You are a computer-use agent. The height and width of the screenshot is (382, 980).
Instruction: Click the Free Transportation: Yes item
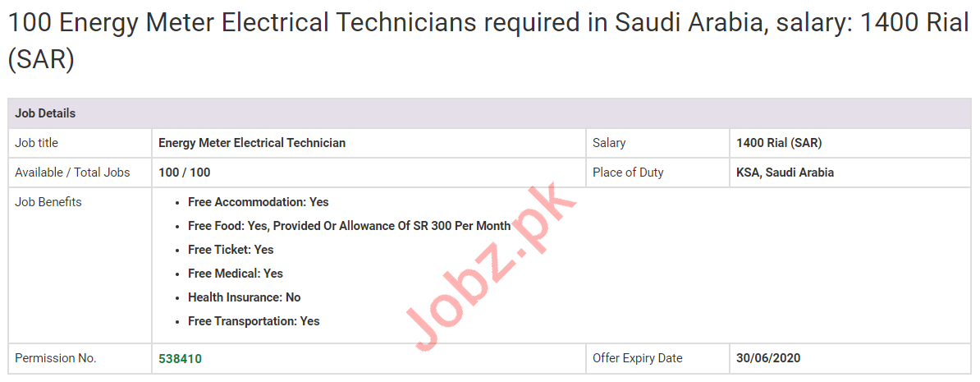[x=254, y=321]
